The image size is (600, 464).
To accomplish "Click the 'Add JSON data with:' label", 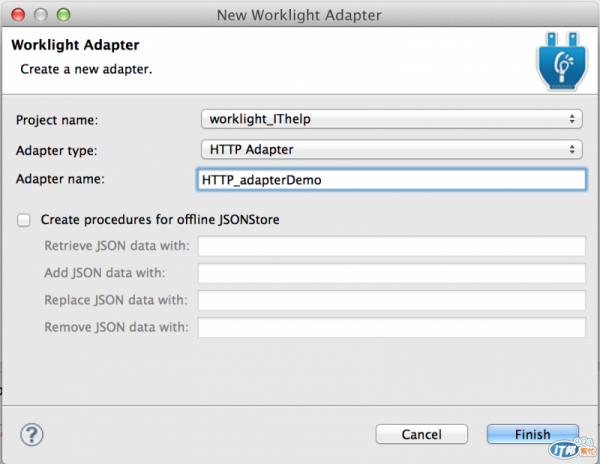I will click(105, 273).
